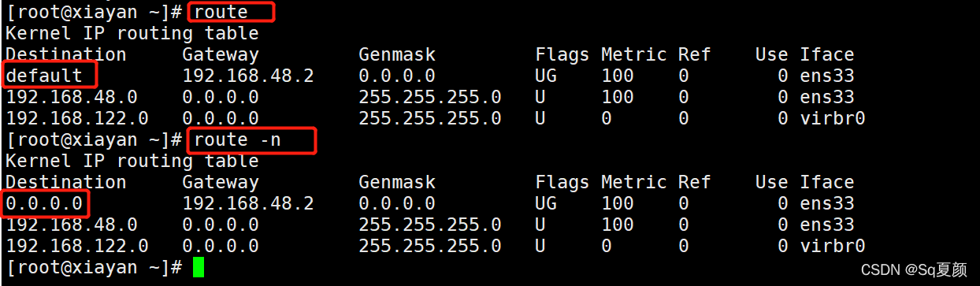Click the last '[root@xiayan ~]#' prompt
The height and width of the screenshot is (286, 980).
[x=95, y=267]
